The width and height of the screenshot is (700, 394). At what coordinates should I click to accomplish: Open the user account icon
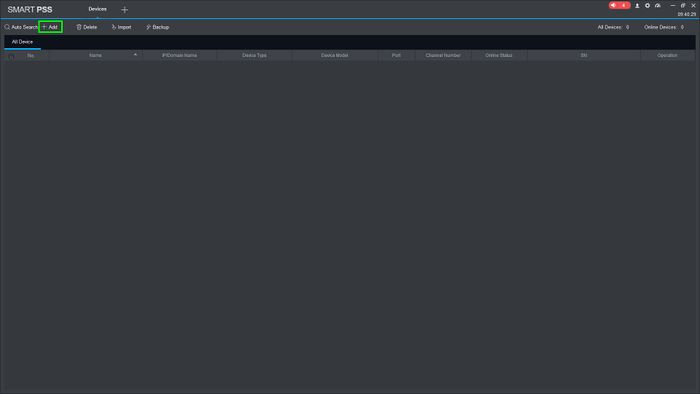[x=637, y=6]
